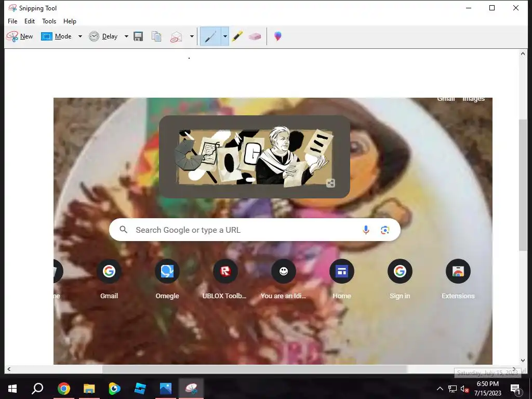Open the File menu
Image resolution: width=532 pixels, height=399 pixels.
click(12, 21)
